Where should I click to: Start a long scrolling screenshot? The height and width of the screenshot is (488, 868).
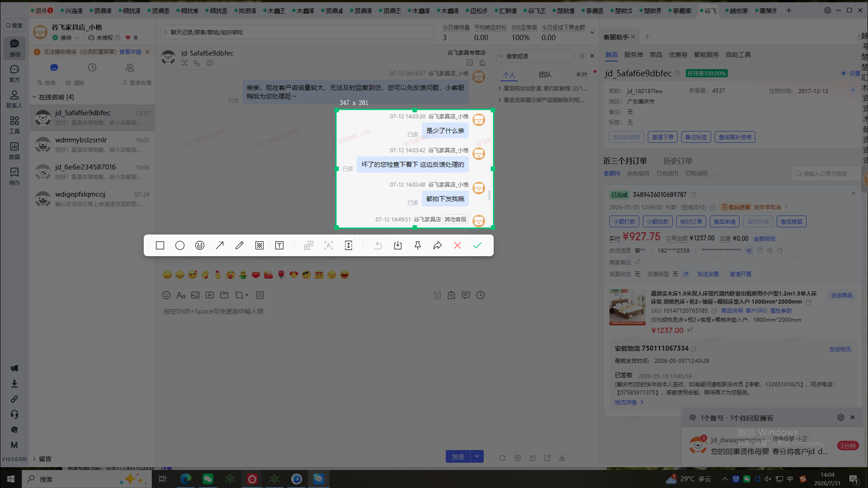(x=349, y=245)
